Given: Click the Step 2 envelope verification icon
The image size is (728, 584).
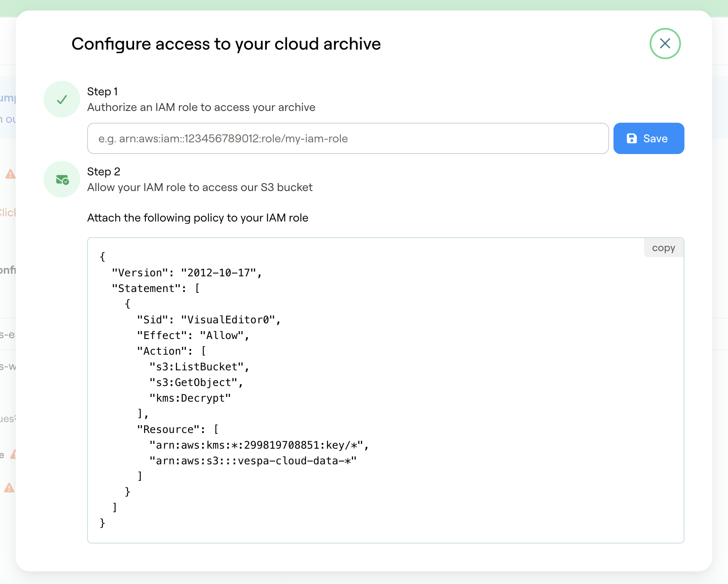Looking at the screenshot, I should [61, 179].
